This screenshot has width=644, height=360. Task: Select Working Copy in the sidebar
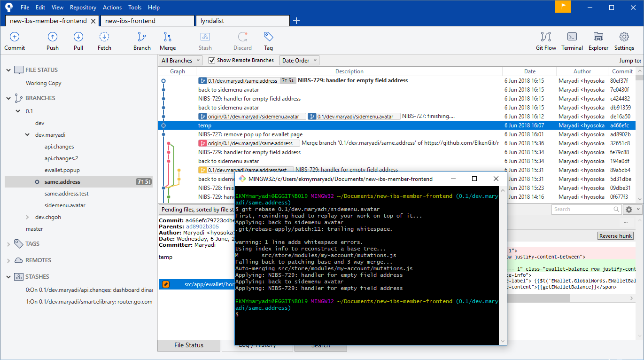[44, 83]
